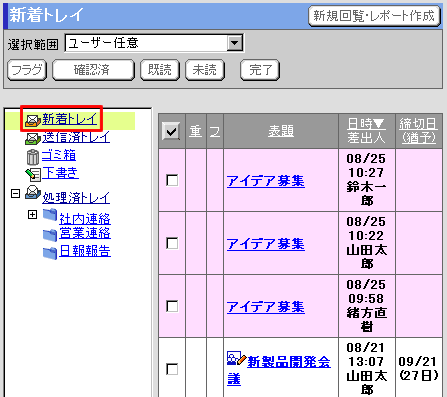
Task: Click the icon beside 新製品開発会議
Action: (236, 358)
